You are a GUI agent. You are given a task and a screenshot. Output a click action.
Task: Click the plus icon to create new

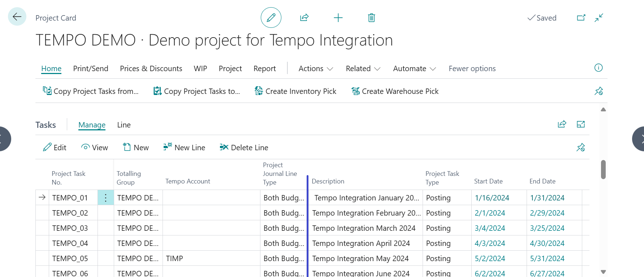click(x=338, y=18)
